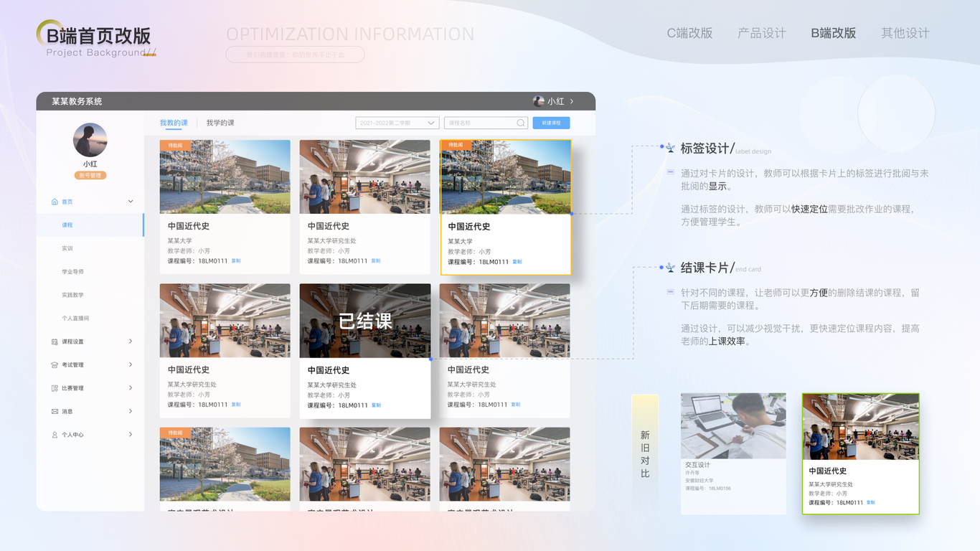Click the large round profile photo in sidebar
The width and height of the screenshot is (980, 551).
90,140
